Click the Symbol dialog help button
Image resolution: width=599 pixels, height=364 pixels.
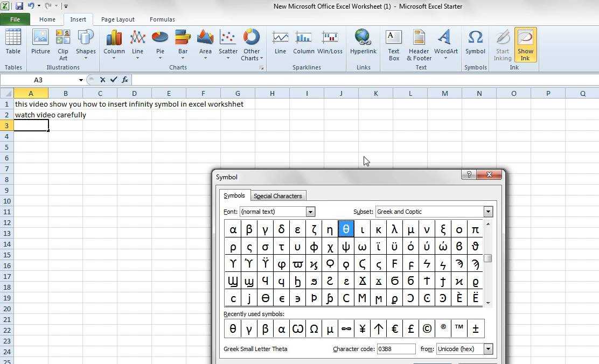click(469, 174)
